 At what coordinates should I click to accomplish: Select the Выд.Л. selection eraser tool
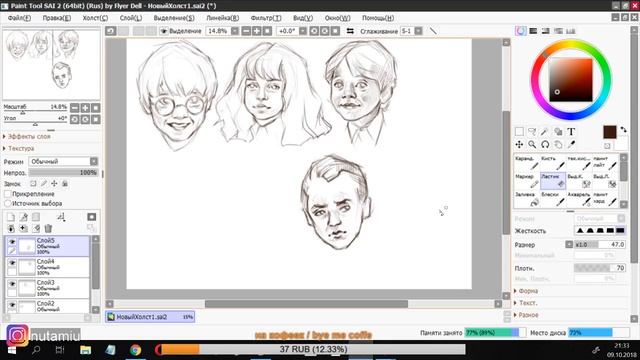point(605,181)
